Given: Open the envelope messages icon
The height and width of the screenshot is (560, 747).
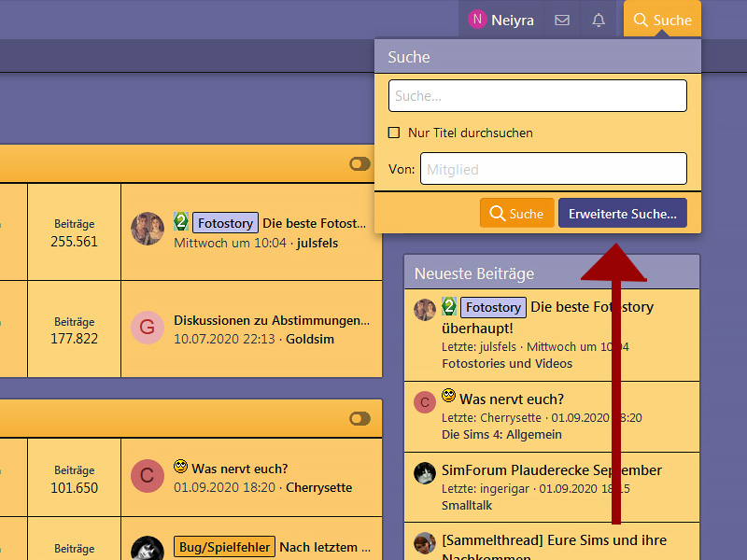Looking at the screenshot, I should coord(562,20).
